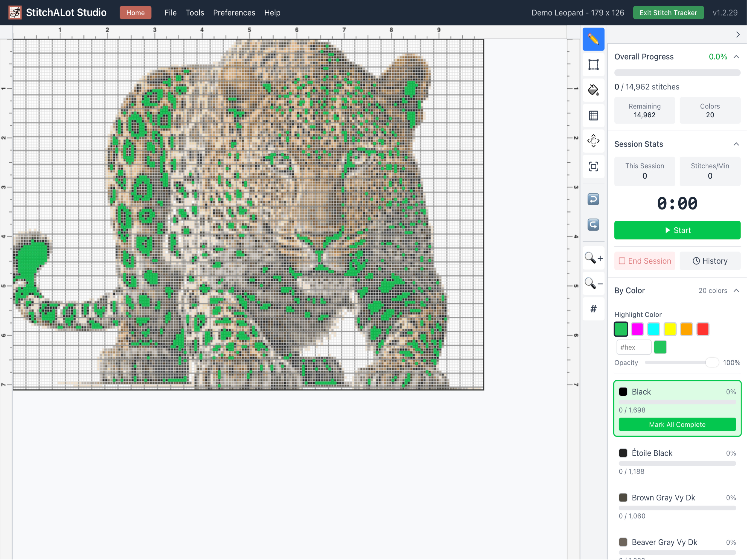This screenshot has height=560, width=747.
Task: Click the fit-to-screen icon
Action: [593, 167]
